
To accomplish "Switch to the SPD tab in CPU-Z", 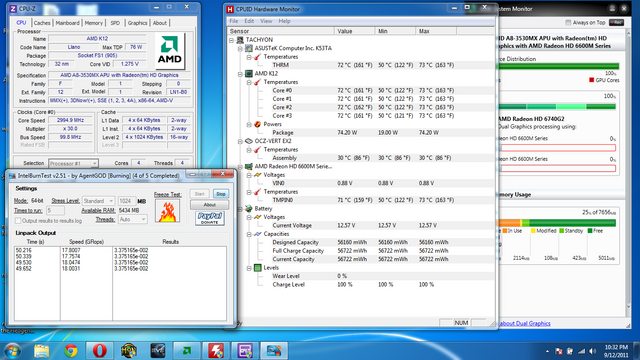I will pos(115,23).
